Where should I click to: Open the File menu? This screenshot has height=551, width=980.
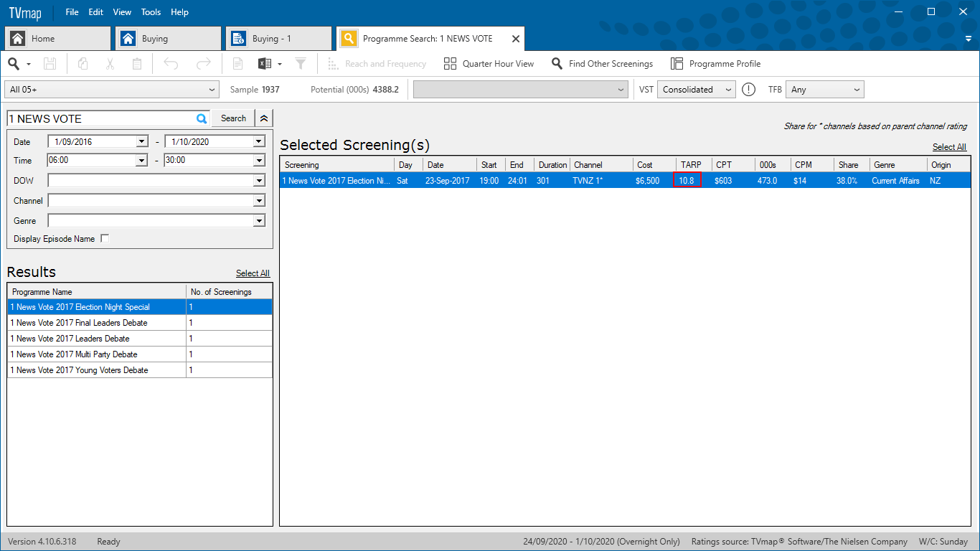click(72, 12)
